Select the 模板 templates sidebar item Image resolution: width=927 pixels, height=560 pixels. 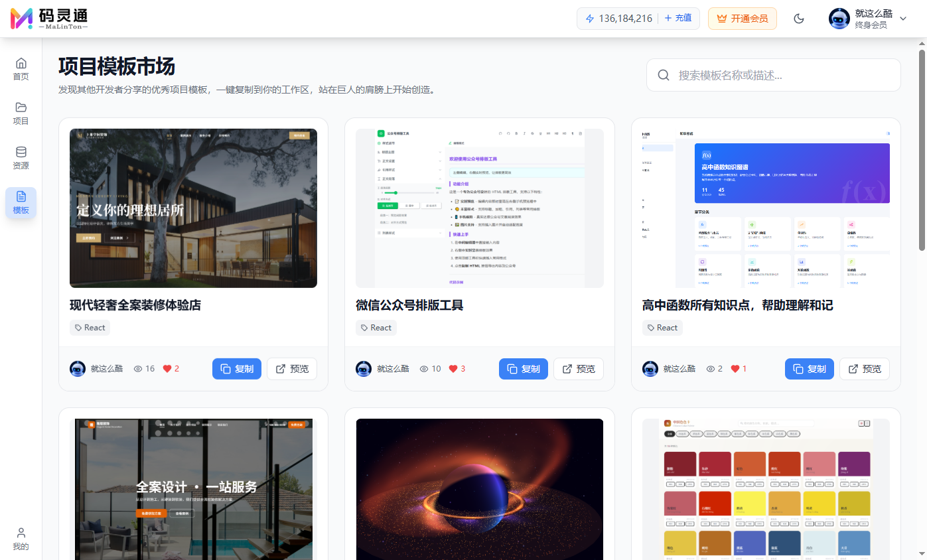point(21,202)
